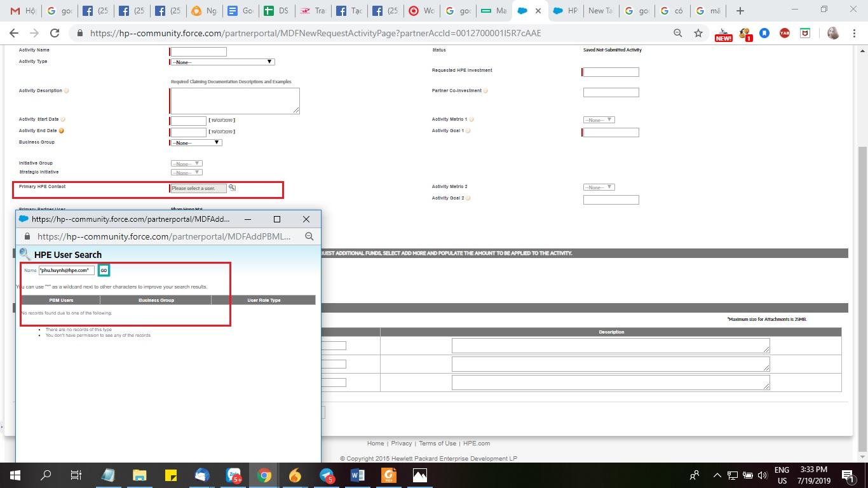Screen dimensions: 868x488
Task: Open the Windows Start menu
Action: pos(15,475)
